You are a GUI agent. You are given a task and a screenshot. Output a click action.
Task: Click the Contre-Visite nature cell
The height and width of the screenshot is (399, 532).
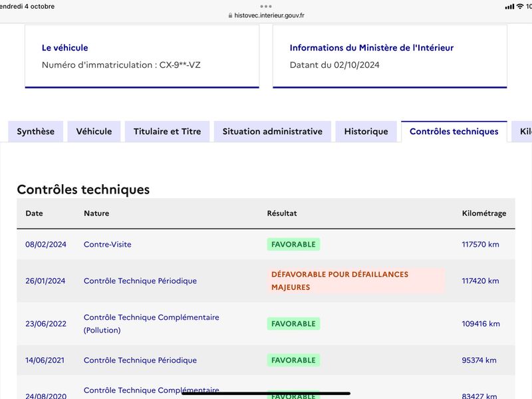pyautogui.click(x=108, y=244)
